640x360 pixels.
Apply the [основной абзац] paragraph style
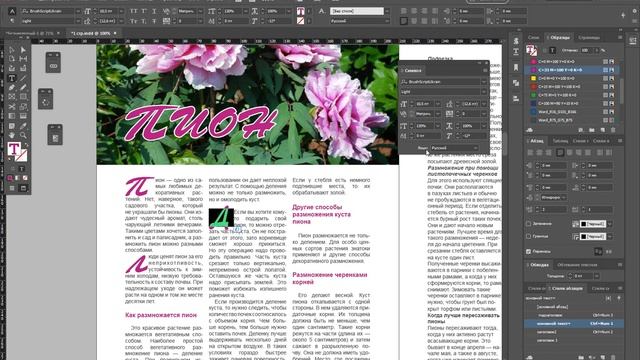552,307
